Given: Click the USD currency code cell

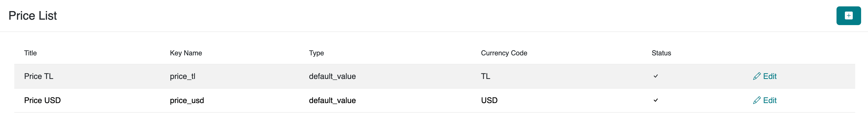Looking at the screenshot, I should [x=489, y=100].
